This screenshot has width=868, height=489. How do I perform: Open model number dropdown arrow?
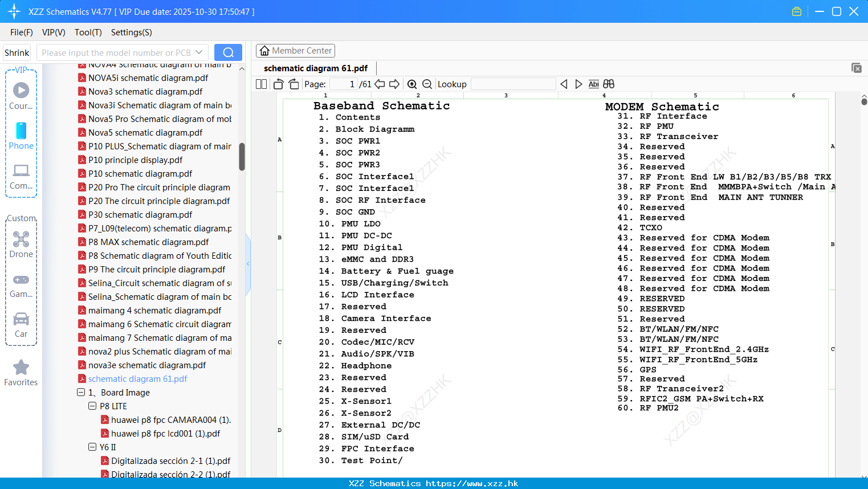[199, 52]
